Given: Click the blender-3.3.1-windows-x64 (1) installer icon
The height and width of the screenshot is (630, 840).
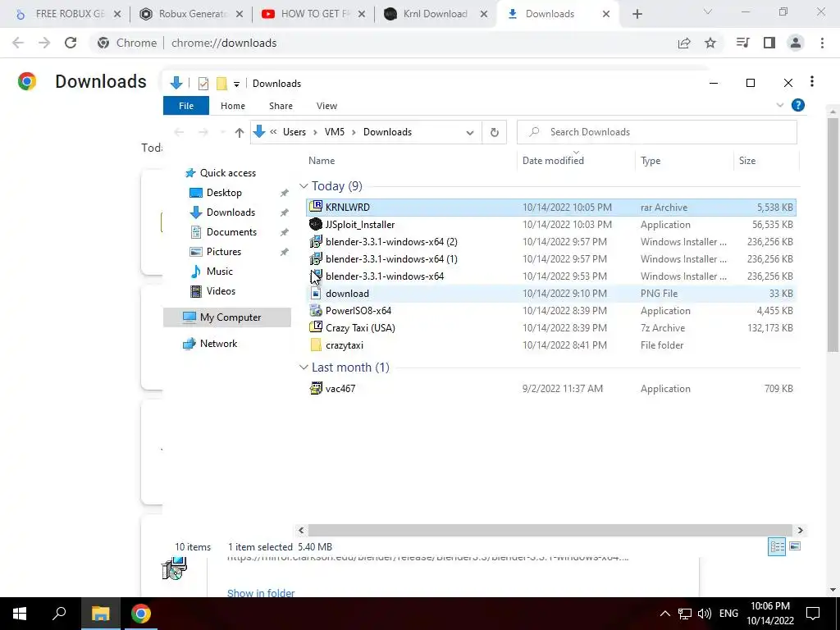Looking at the screenshot, I should 316,258.
